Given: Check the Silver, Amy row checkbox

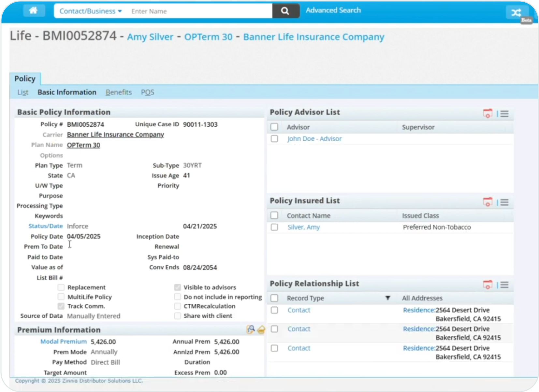Looking at the screenshot, I should (274, 227).
